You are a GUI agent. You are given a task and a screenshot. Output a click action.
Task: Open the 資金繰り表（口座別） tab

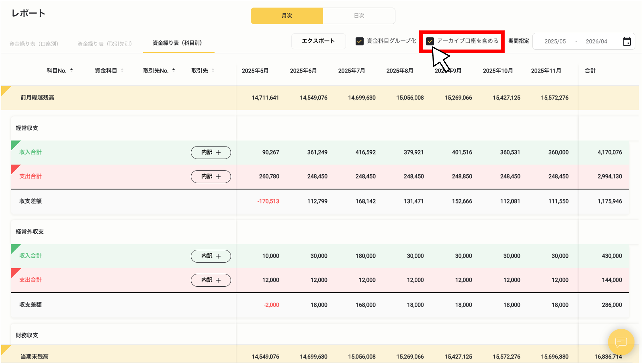point(34,43)
